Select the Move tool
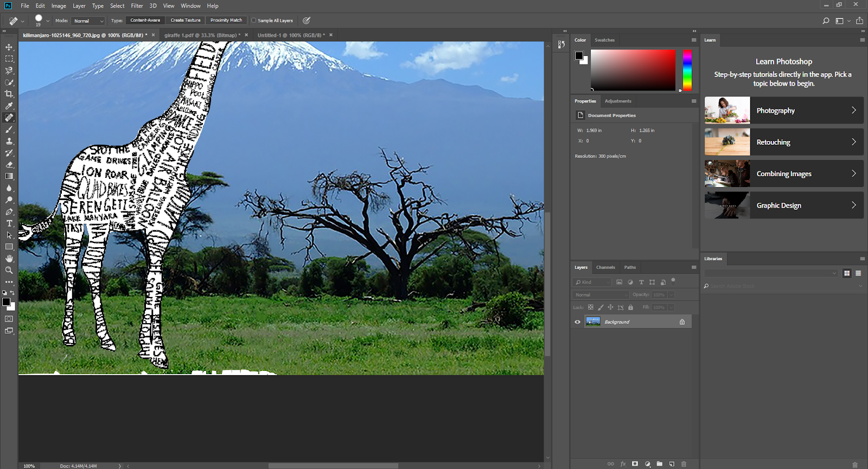Image resolution: width=868 pixels, height=469 pixels. point(9,47)
